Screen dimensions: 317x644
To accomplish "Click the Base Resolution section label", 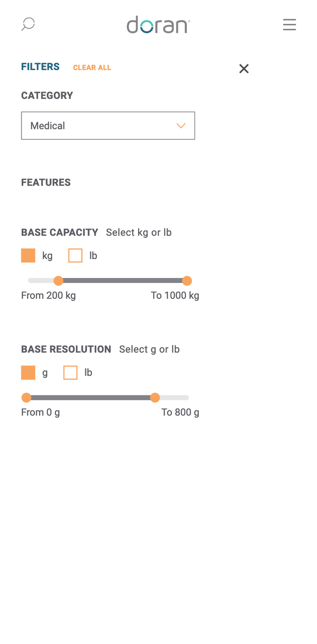I will (66, 349).
